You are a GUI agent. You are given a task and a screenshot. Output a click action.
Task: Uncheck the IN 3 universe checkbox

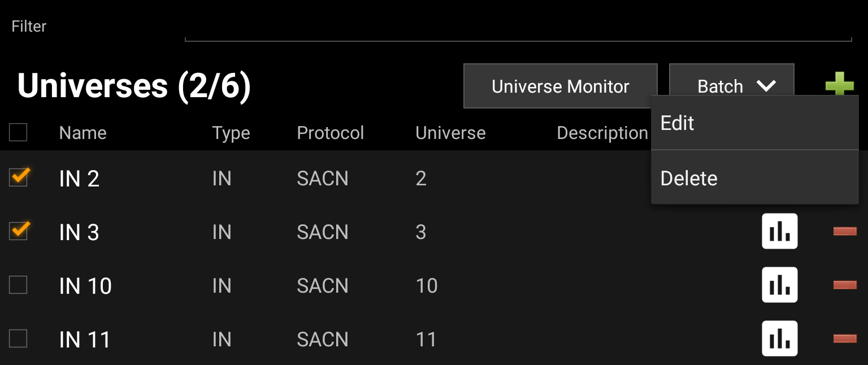18,231
